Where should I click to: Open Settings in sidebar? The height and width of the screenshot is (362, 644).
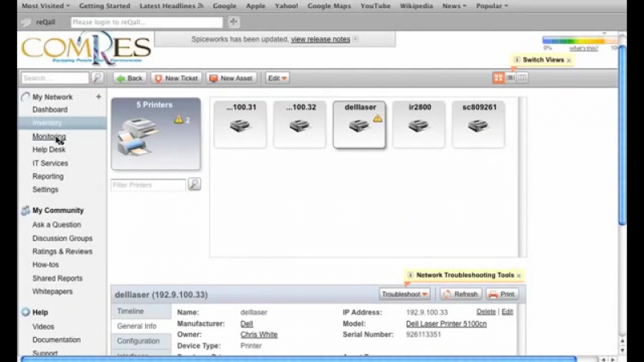(45, 189)
